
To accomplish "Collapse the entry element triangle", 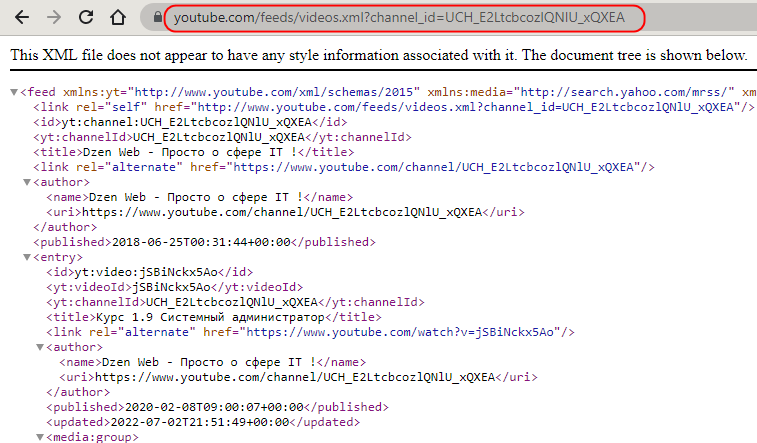I will tap(27, 257).
